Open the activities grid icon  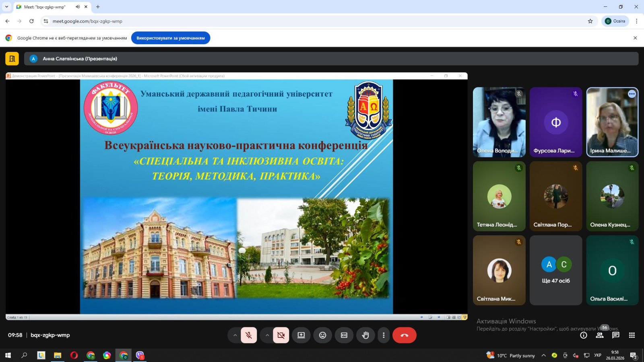[x=632, y=335]
